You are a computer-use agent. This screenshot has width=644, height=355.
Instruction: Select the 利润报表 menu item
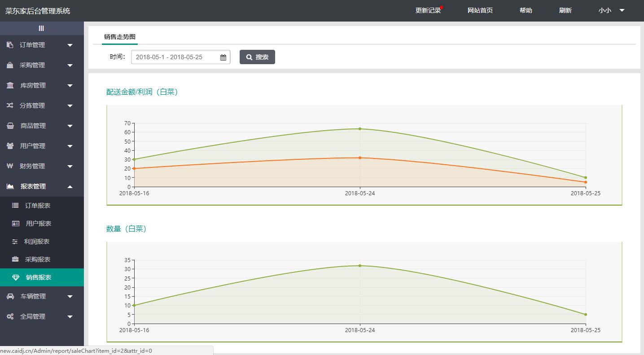click(x=37, y=241)
